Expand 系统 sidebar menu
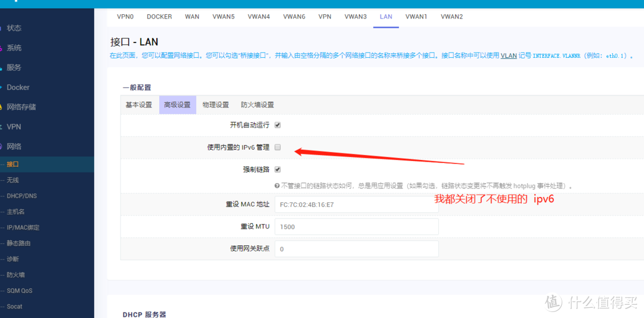The image size is (644, 318). [14, 48]
